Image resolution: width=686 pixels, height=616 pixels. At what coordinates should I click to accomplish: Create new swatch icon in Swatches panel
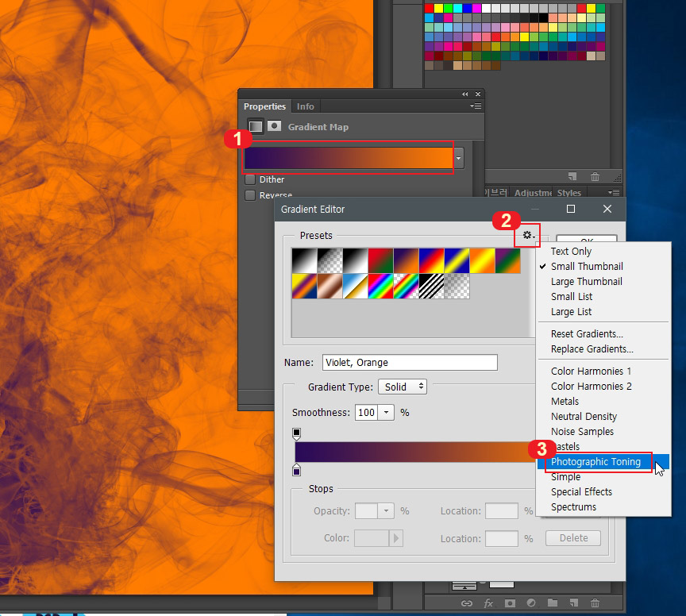(x=572, y=176)
